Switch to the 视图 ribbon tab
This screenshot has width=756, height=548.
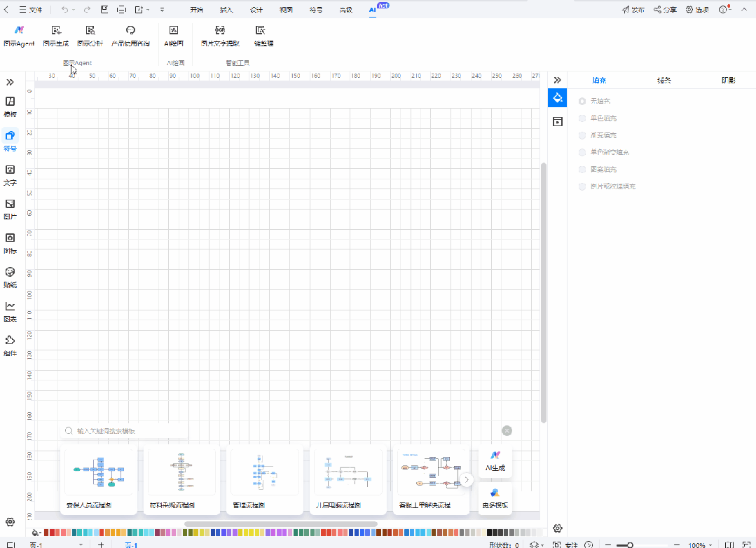click(x=286, y=10)
